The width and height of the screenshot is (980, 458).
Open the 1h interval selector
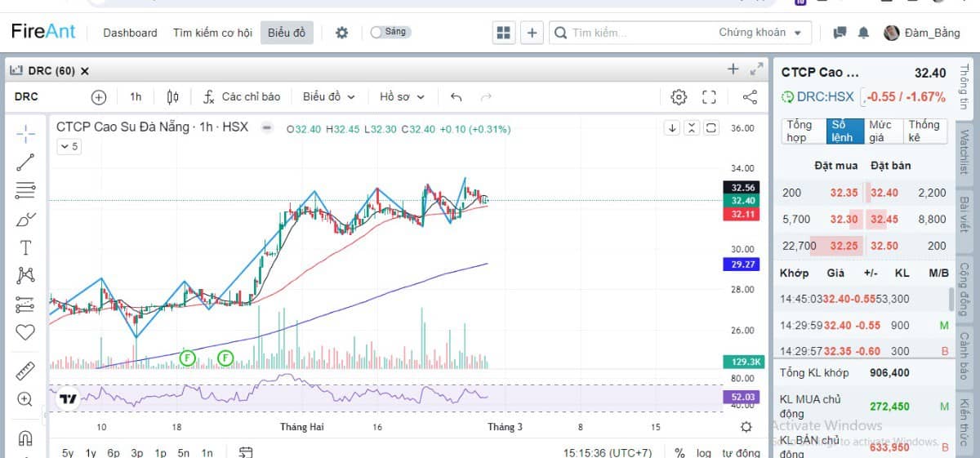point(136,97)
